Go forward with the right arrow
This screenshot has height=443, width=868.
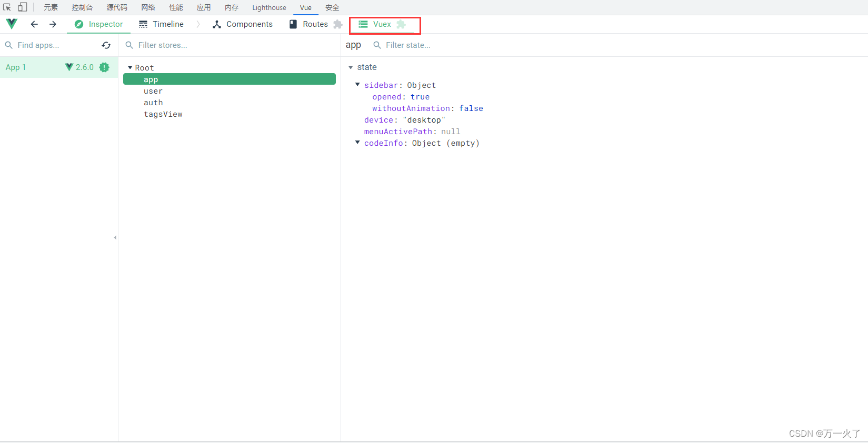(x=53, y=24)
